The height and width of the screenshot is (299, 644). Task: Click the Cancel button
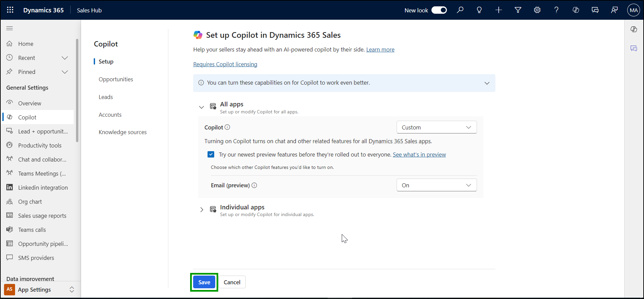tap(232, 282)
